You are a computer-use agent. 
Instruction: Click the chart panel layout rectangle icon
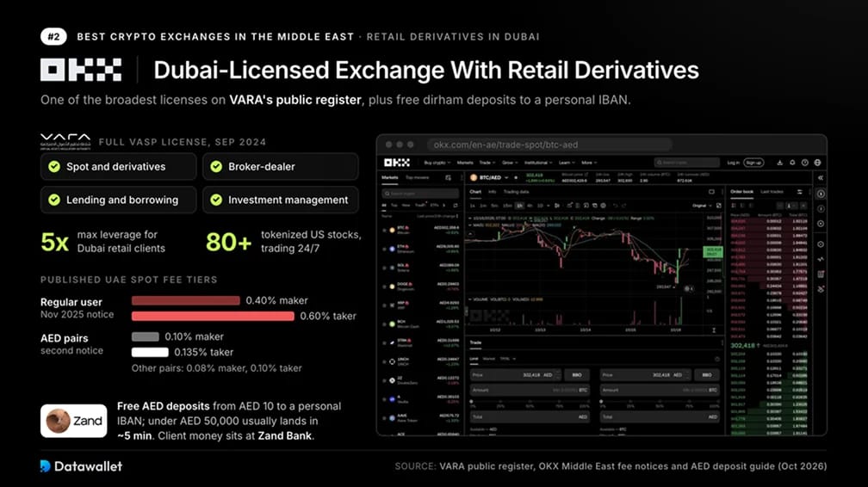(x=711, y=192)
